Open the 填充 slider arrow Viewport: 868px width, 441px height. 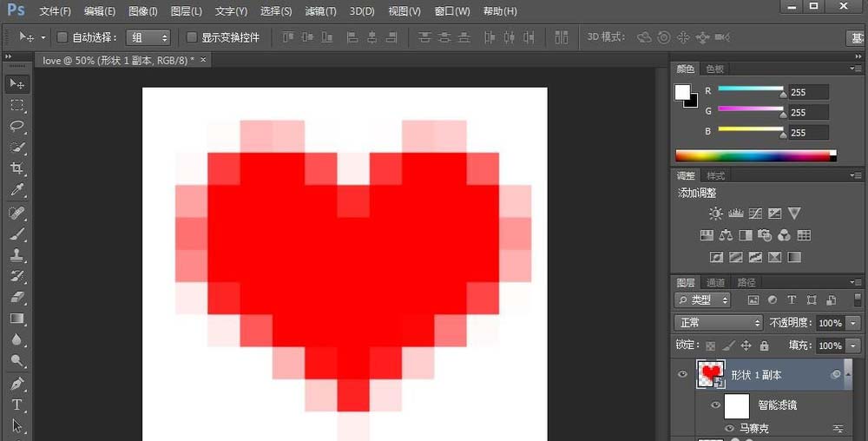pyautogui.click(x=853, y=346)
